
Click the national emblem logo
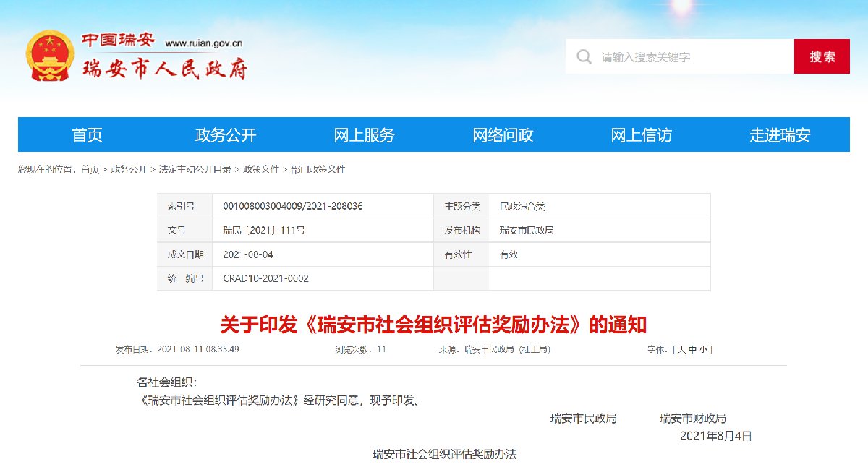coord(50,56)
